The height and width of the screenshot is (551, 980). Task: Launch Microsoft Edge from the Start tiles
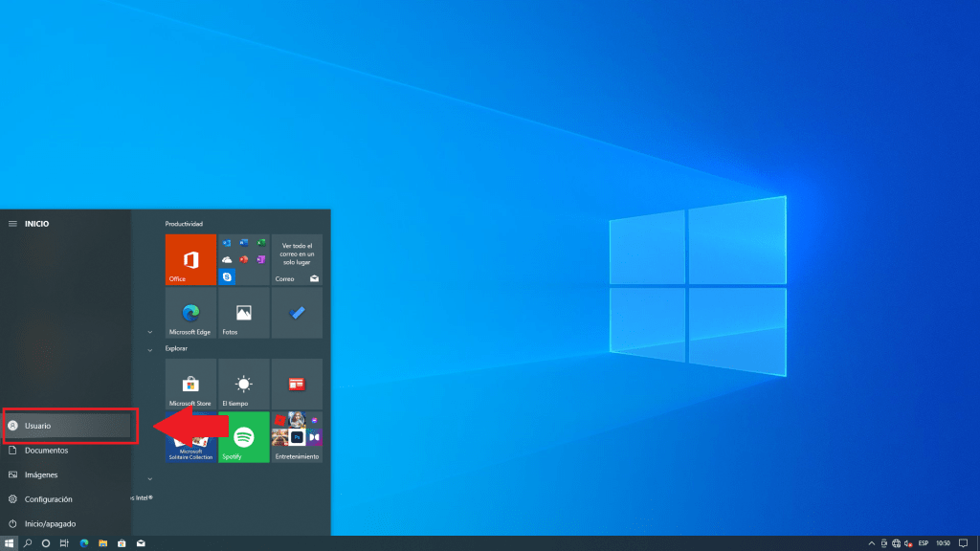coord(190,315)
